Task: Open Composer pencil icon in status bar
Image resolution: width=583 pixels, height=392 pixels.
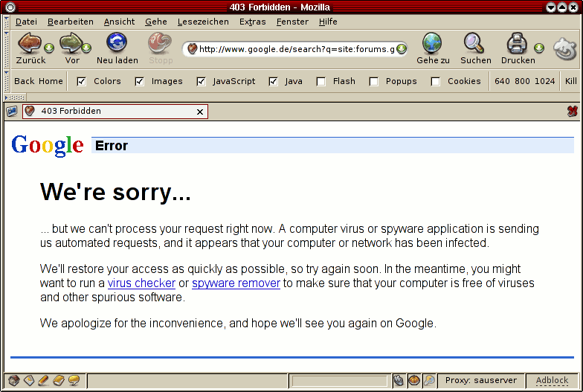Action: coord(44,380)
